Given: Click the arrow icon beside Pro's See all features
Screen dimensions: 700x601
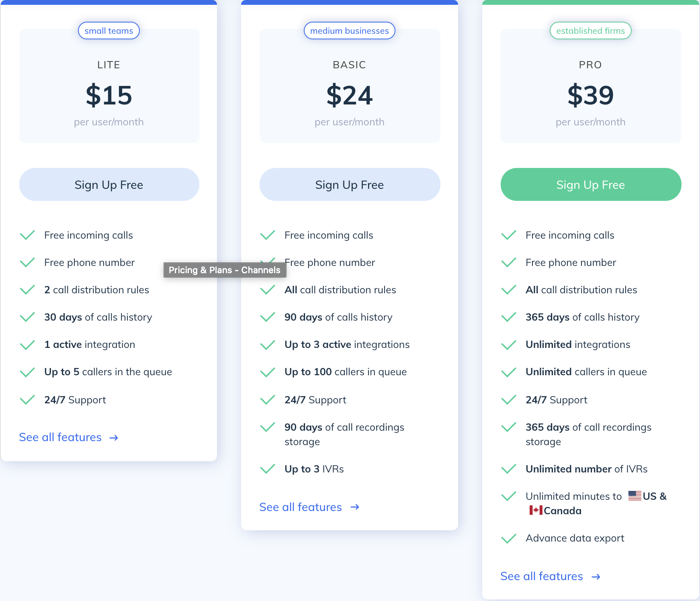Looking at the screenshot, I should coord(596,577).
